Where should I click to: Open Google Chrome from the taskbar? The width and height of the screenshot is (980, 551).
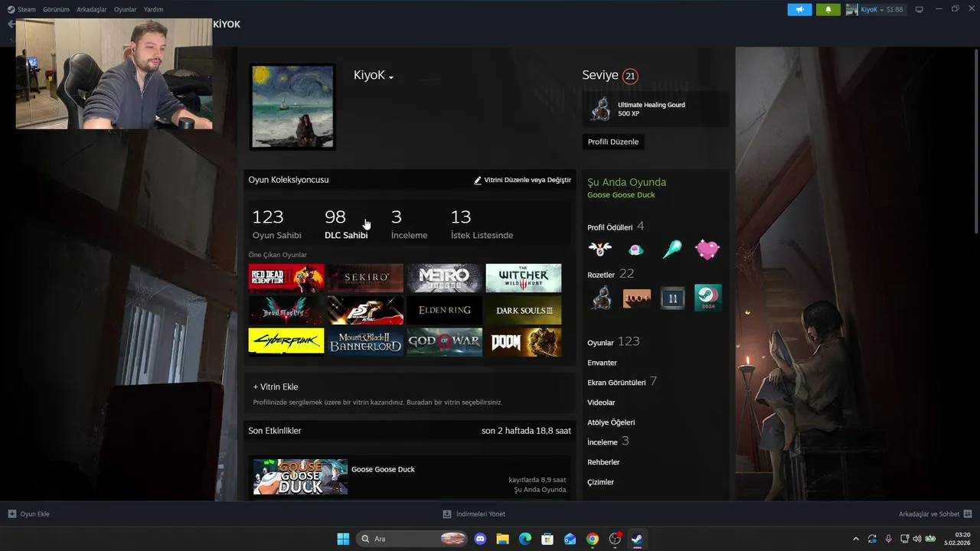pos(593,539)
